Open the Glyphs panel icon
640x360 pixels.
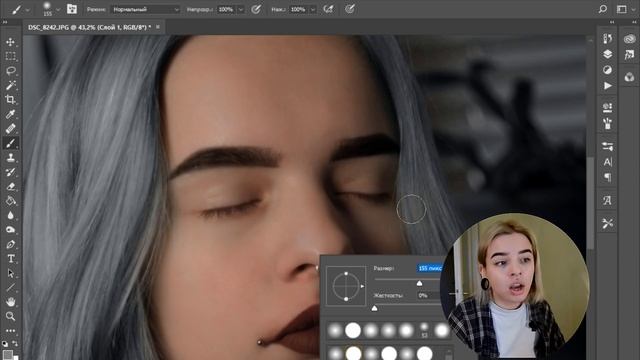[x=607, y=200]
